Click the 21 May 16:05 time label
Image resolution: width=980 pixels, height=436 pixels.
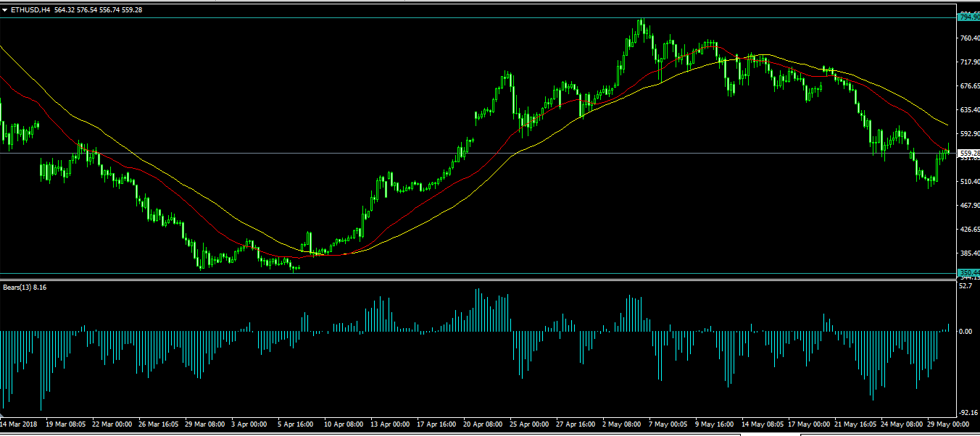pyautogui.click(x=855, y=424)
